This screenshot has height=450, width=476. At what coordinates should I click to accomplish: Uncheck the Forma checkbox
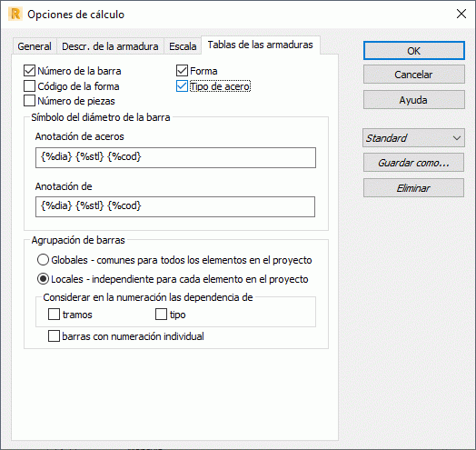[182, 71]
